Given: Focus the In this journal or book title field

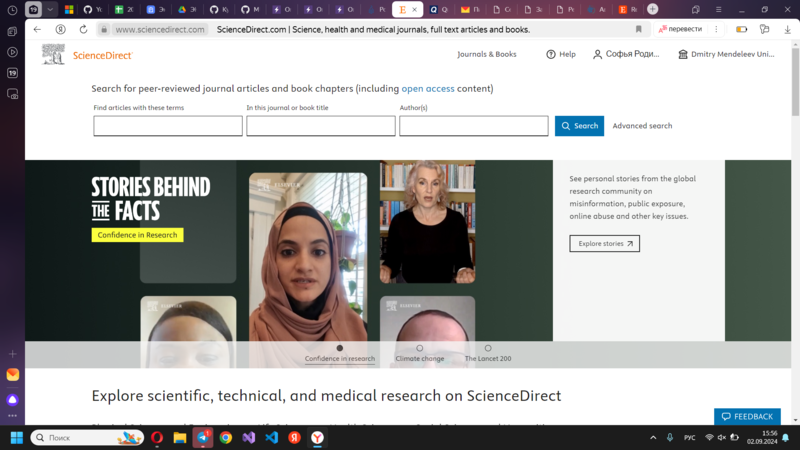Looking at the screenshot, I should [321, 126].
